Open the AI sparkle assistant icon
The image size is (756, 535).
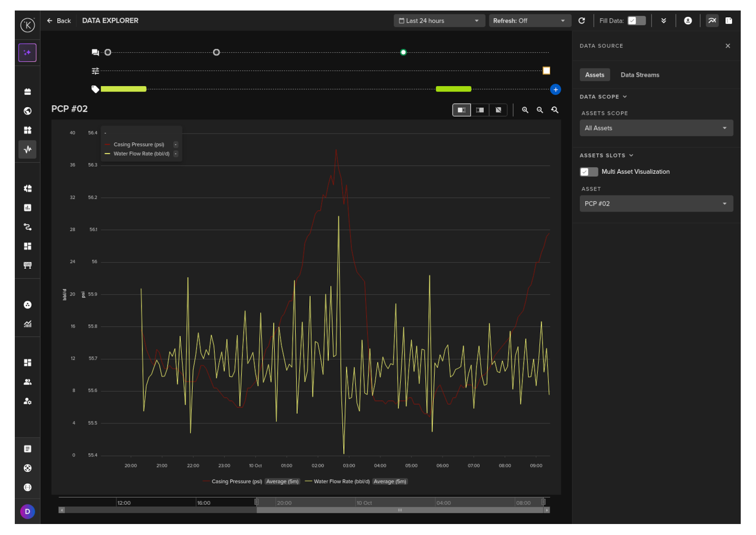28,53
